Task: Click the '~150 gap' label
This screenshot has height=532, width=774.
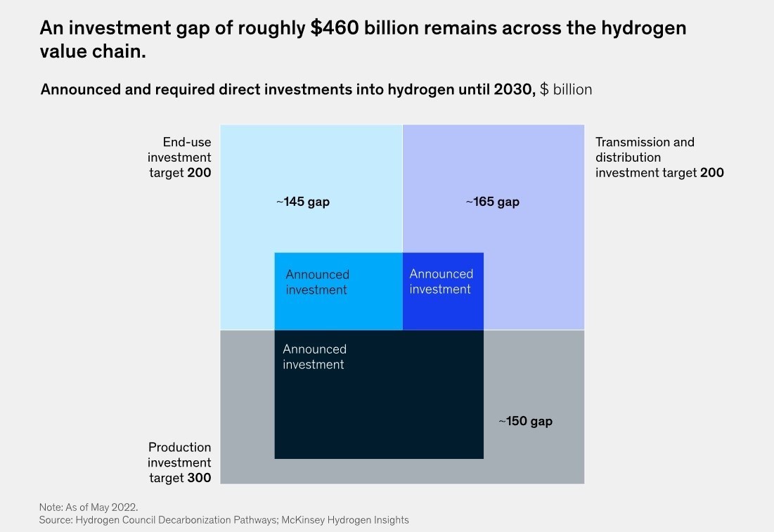Action: click(525, 422)
